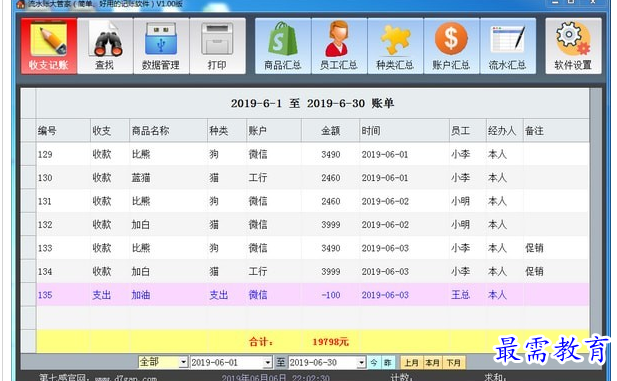Open the 查找 binoculars search tool

coord(105,46)
